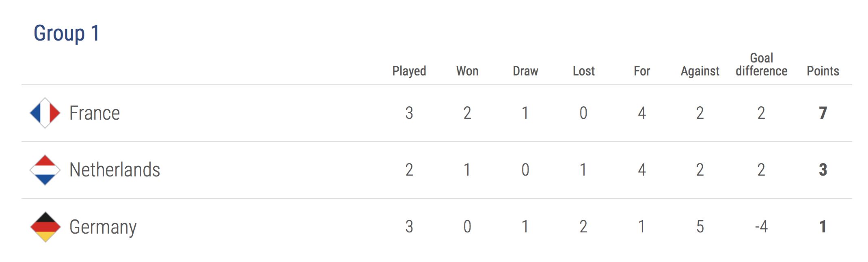Select the Goal difference column header
The height and width of the screenshot is (262, 868).
tap(761, 64)
